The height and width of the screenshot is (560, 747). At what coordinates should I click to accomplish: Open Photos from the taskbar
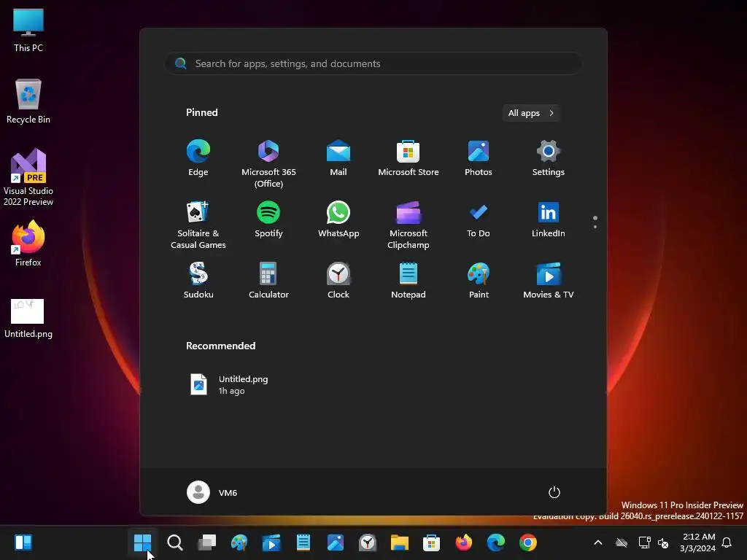tap(336, 542)
